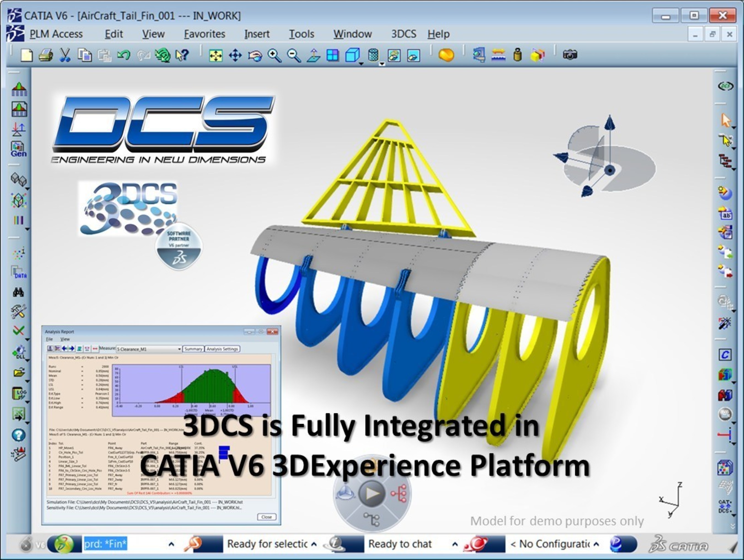Open the binoculars search icon
The image size is (744, 560).
[x=18, y=293]
